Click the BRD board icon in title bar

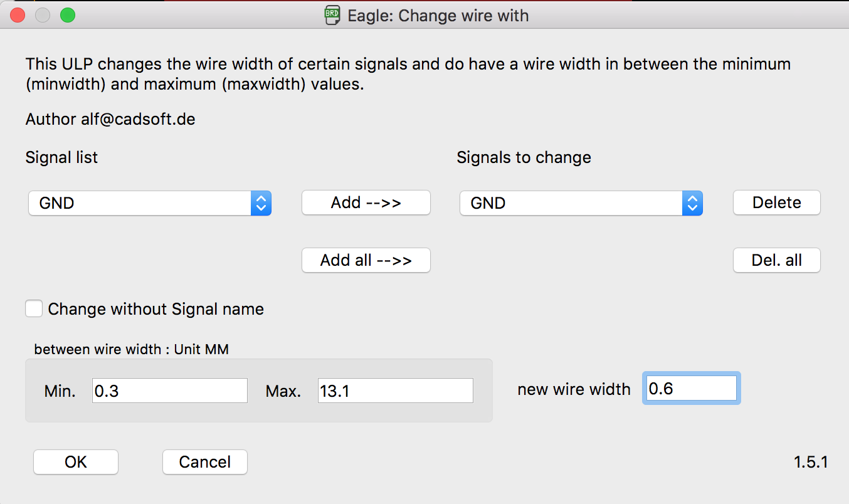pyautogui.click(x=332, y=15)
